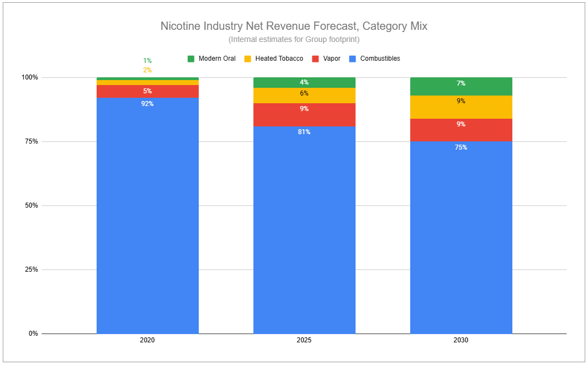Click the 4% Modern Oral label in 2025
The width and height of the screenshot is (588, 365).
pos(304,82)
